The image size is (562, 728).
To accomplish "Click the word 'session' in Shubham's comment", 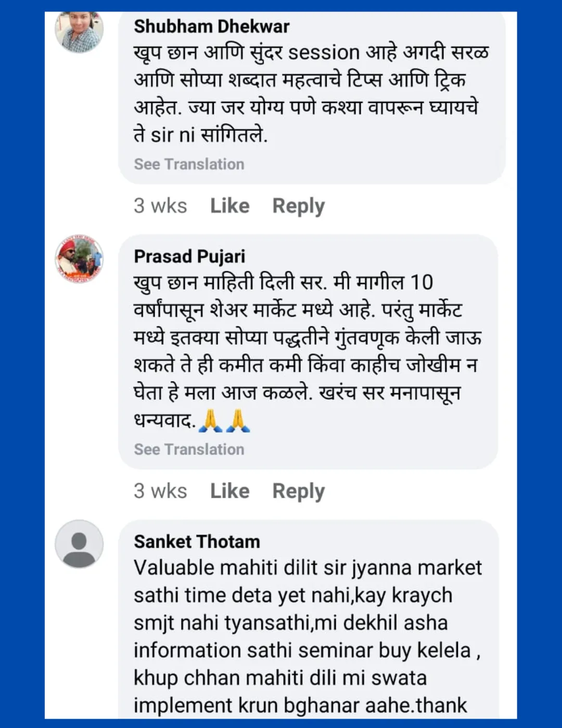I will 324,53.
